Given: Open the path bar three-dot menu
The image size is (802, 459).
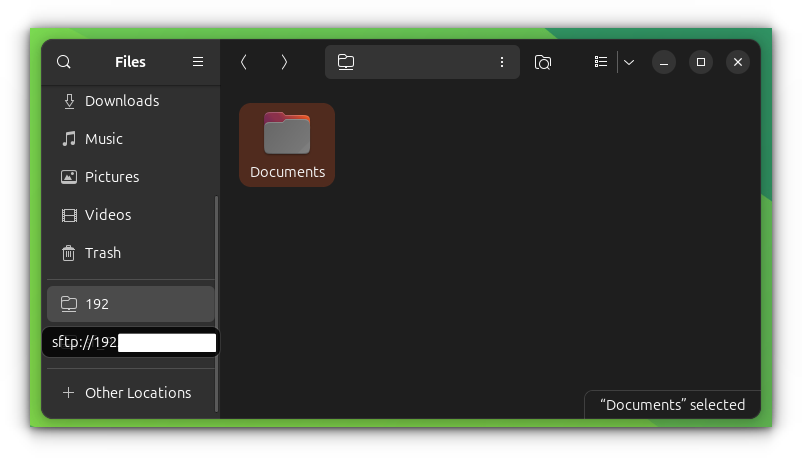Looking at the screenshot, I should [x=502, y=62].
